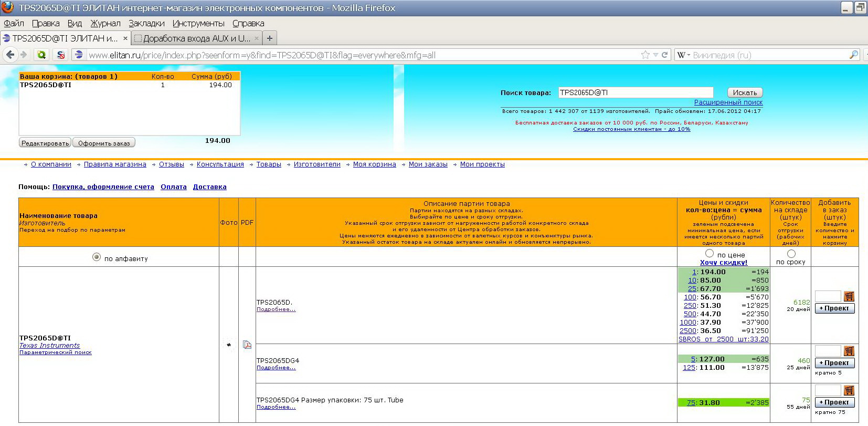Click the cart icon for TPS2065DG4 Tube row
Viewport: 868px width, 426px height.
click(x=849, y=390)
